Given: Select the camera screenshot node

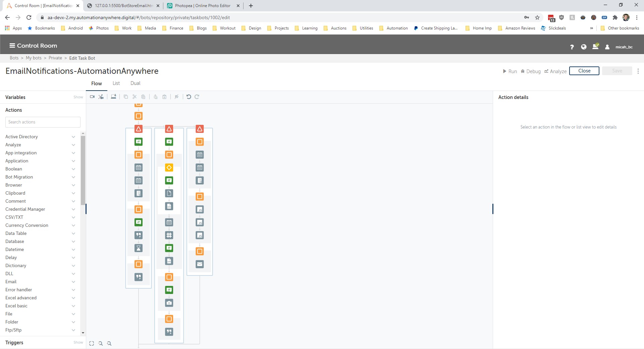Looking at the screenshot, I should (169, 303).
